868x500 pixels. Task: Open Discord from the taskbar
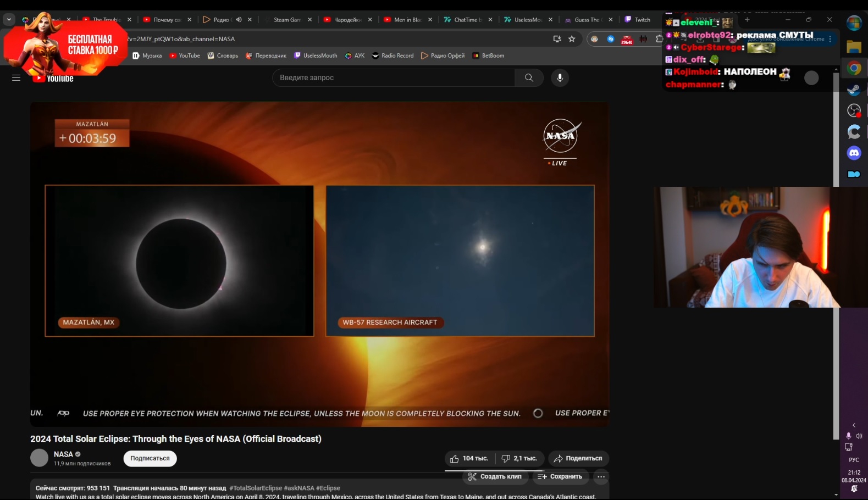click(x=854, y=153)
